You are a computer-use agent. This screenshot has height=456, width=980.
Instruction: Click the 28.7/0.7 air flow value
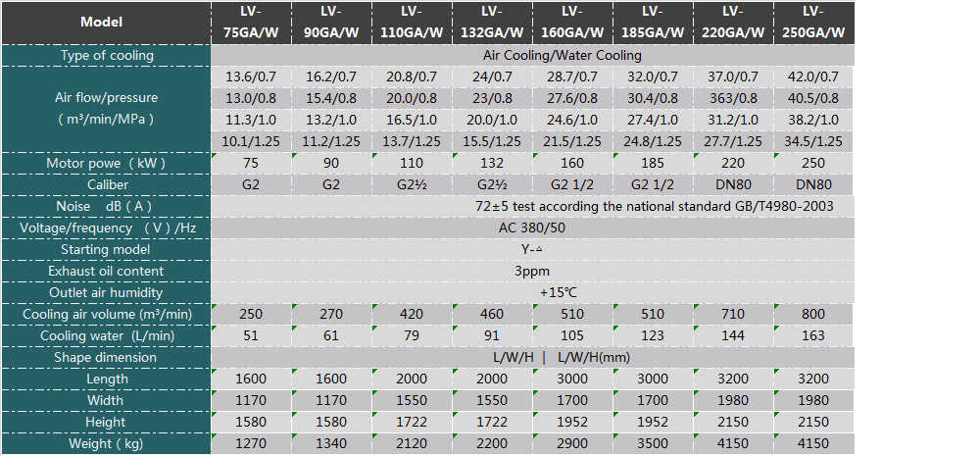click(572, 77)
